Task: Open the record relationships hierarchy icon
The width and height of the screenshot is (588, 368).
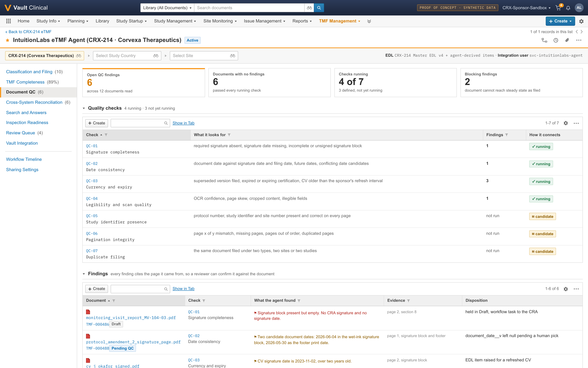Action: point(544,40)
